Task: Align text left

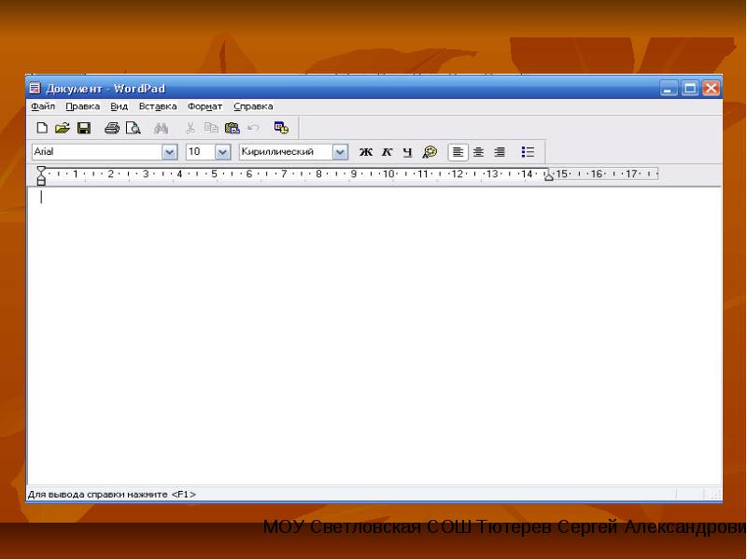Action: (458, 152)
